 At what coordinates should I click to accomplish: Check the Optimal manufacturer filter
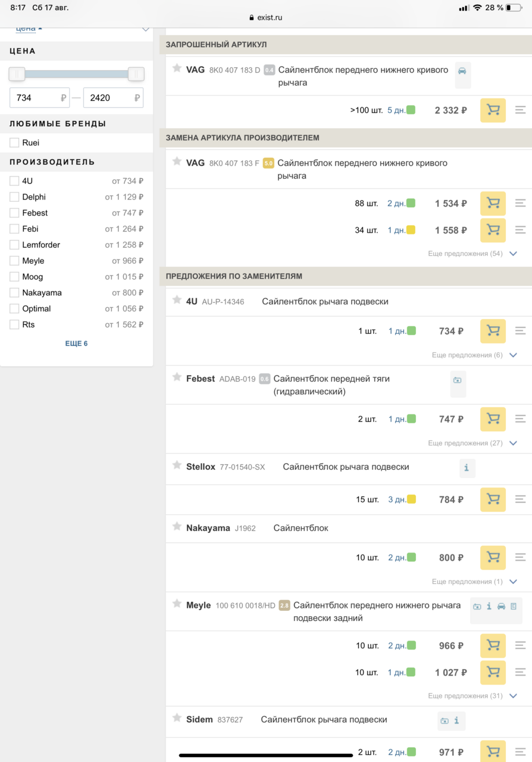14,308
